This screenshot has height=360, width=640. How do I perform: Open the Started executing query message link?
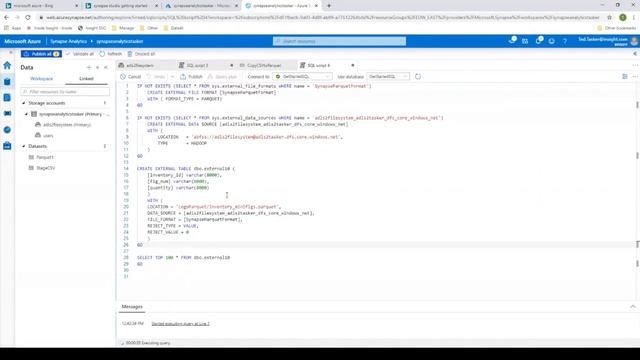coord(180,324)
